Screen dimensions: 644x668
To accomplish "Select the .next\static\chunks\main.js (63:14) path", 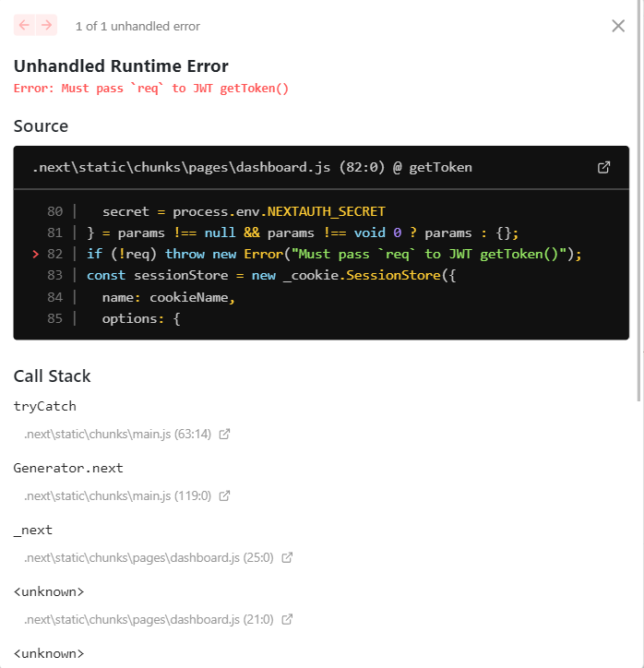I will click(117, 435).
